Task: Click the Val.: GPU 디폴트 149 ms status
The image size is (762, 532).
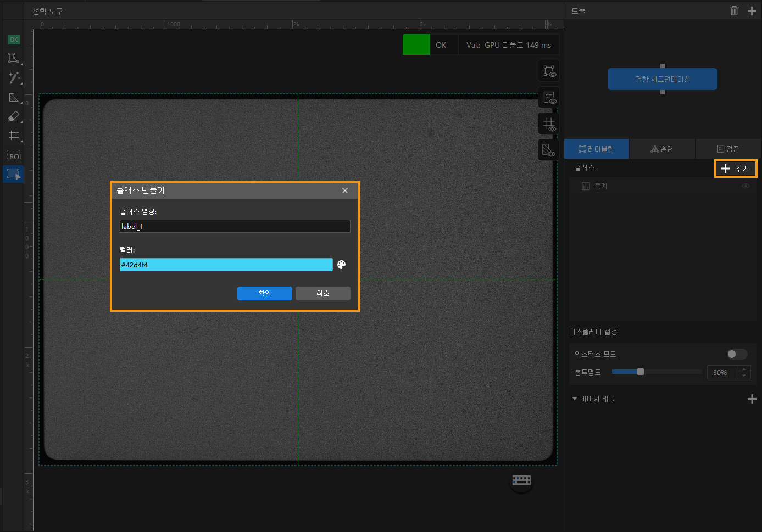Action: (x=508, y=45)
